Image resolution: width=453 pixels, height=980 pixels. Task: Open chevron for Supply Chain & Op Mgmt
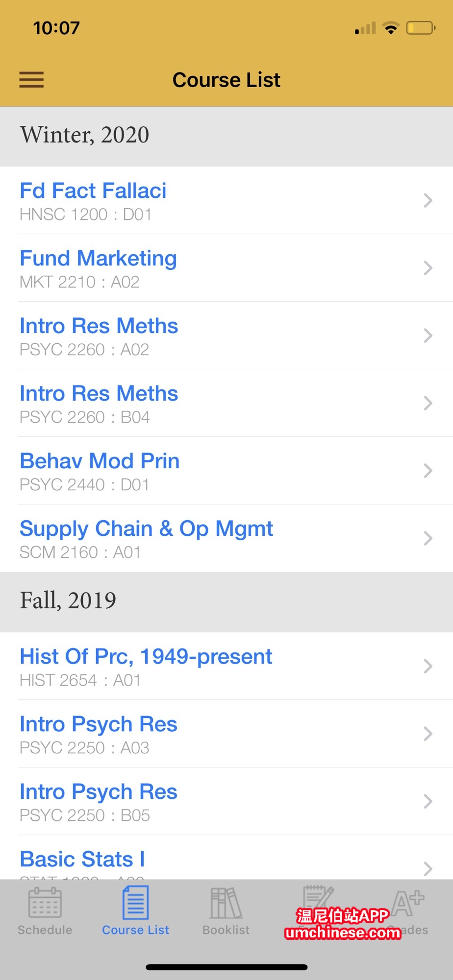pyautogui.click(x=428, y=538)
